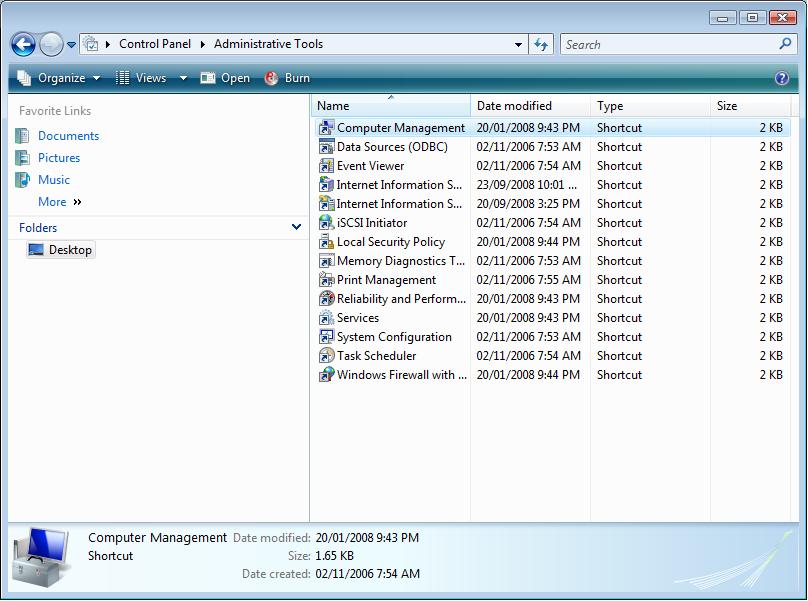Sort by the Size column header
808x601 pixels.
[x=750, y=106]
